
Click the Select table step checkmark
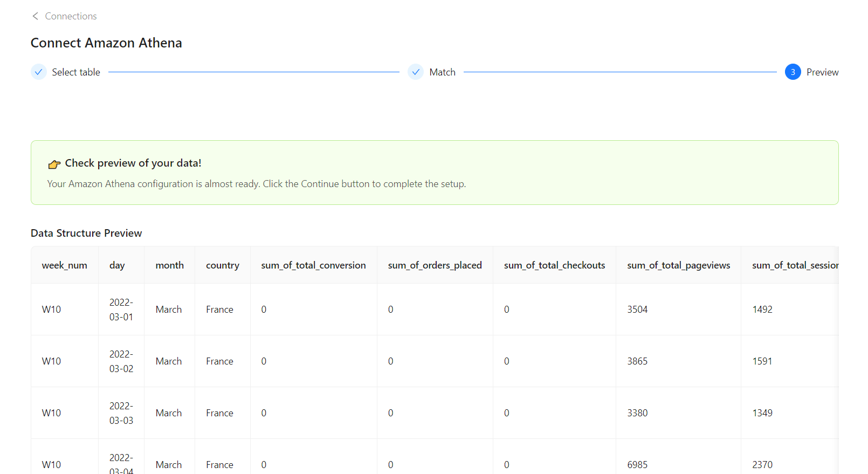pyautogui.click(x=39, y=72)
